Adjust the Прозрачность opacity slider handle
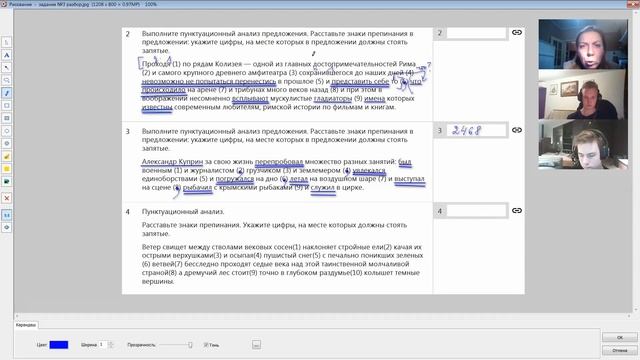The width and height of the screenshot is (640, 360). click(x=190, y=345)
